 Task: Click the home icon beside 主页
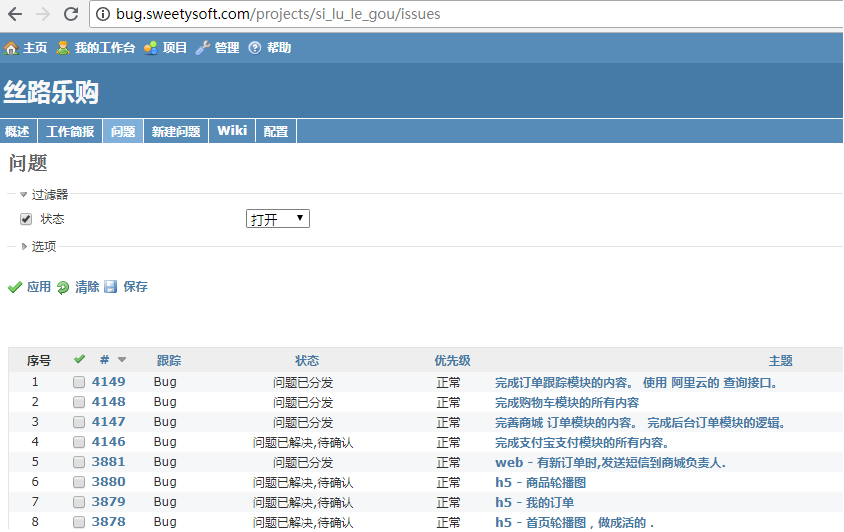click(x=11, y=48)
